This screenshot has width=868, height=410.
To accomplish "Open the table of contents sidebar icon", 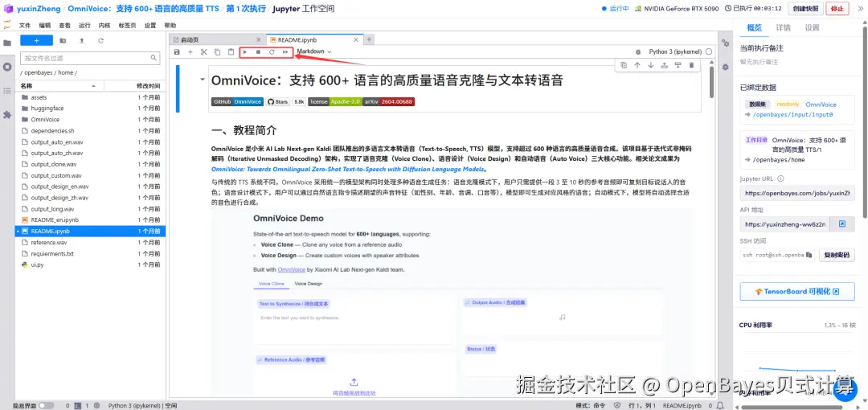I will coord(7,90).
